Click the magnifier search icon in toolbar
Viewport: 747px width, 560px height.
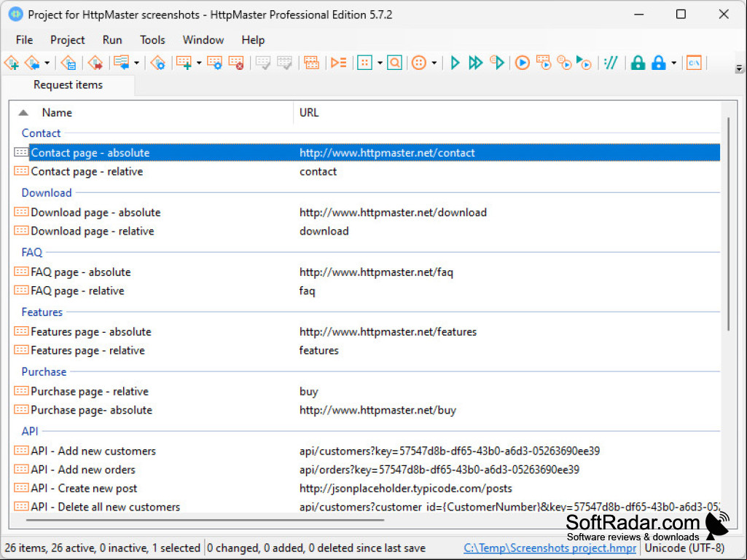(394, 63)
